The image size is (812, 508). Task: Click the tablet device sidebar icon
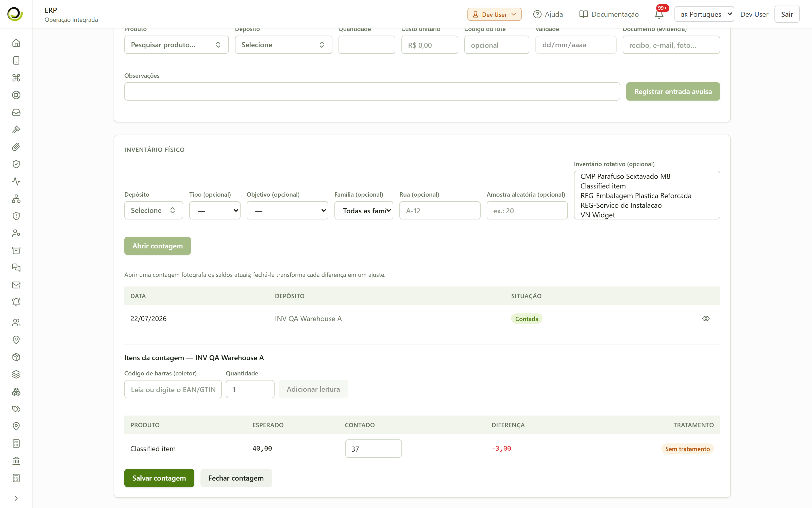click(x=16, y=60)
